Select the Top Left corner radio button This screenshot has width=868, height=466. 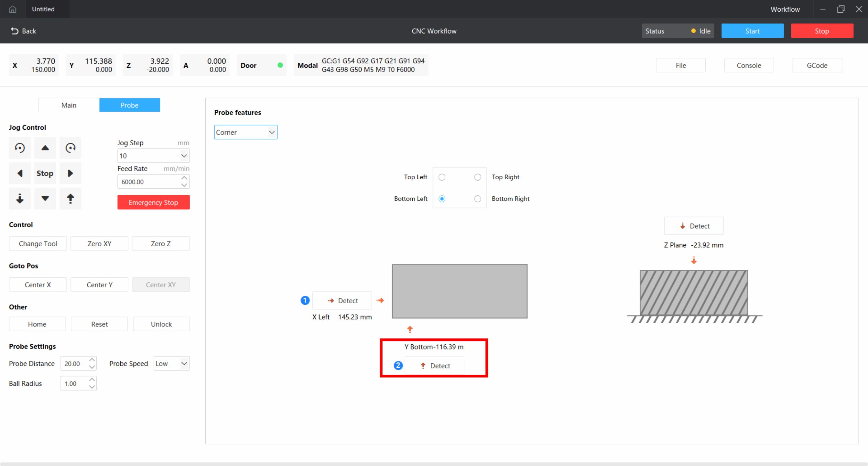coord(442,177)
